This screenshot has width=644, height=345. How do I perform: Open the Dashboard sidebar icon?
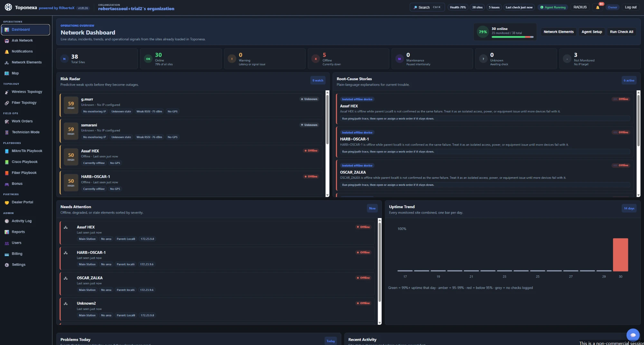pyautogui.click(x=7, y=30)
